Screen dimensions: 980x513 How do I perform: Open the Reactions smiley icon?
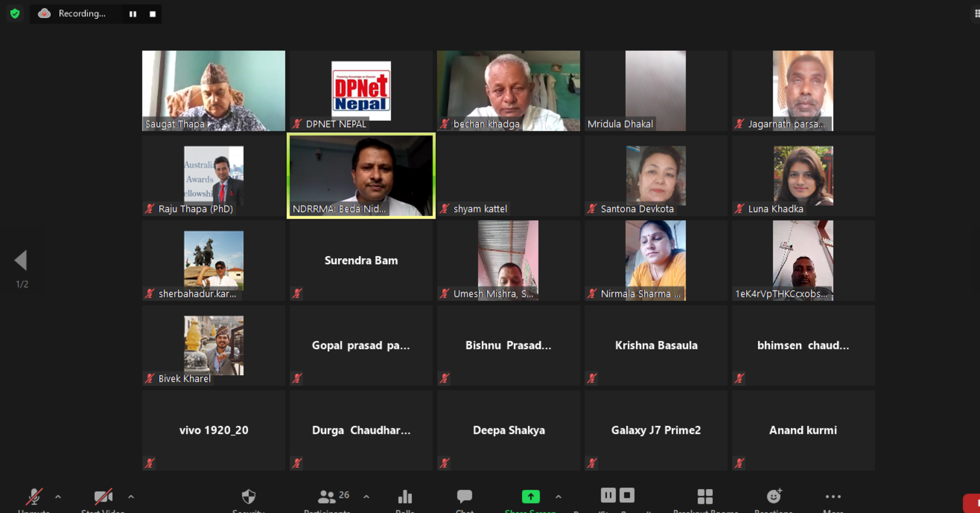pos(773,497)
